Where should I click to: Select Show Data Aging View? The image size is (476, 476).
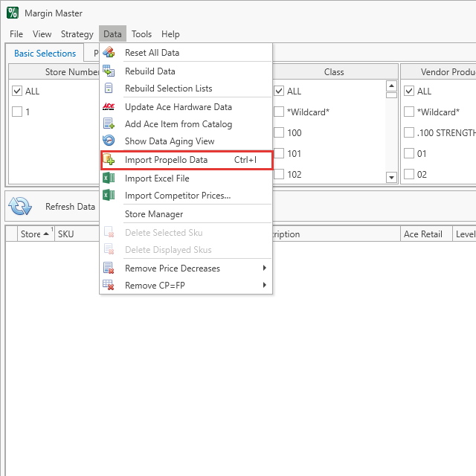(186, 141)
